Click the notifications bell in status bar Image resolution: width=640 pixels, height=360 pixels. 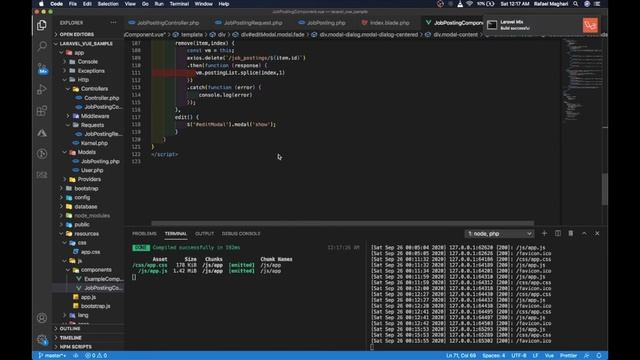599,356
